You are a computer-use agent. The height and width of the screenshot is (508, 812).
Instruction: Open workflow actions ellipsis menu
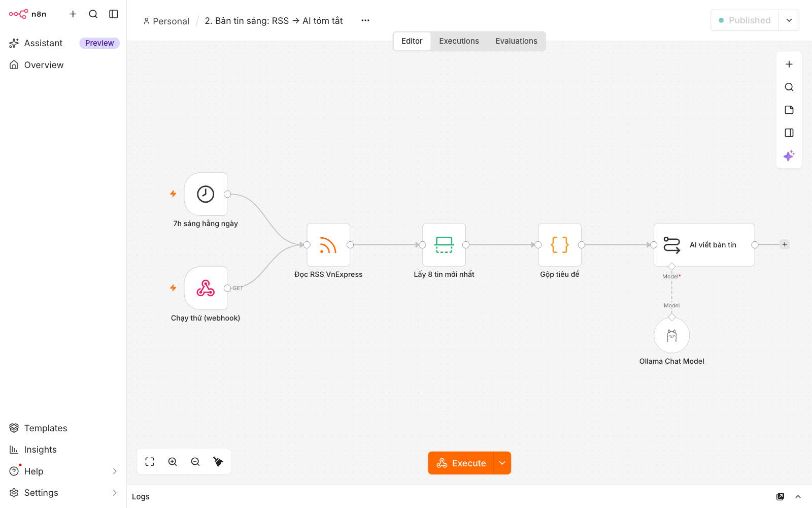365,20
